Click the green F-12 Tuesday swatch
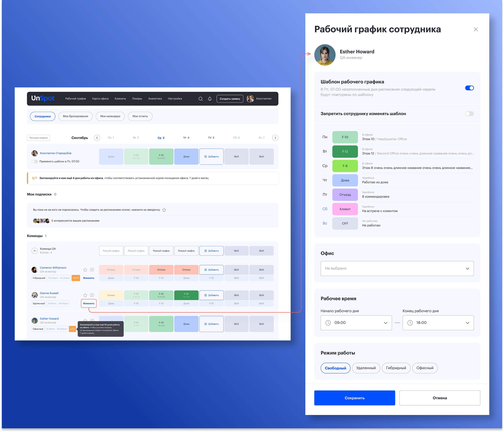The height and width of the screenshot is (432, 504). point(345,151)
